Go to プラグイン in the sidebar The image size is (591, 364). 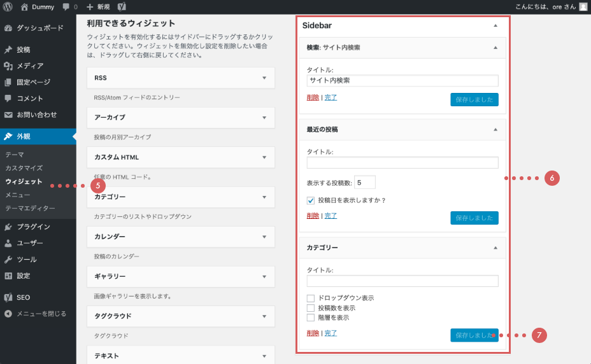(x=33, y=227)
